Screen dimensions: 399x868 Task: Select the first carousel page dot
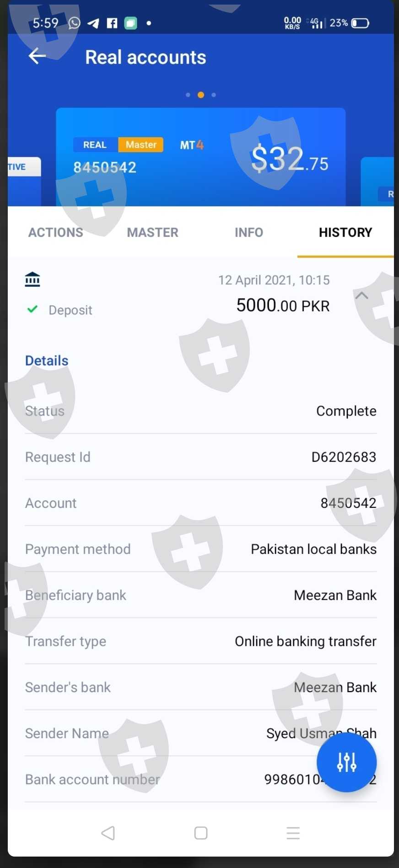click(x=188, y=95)
